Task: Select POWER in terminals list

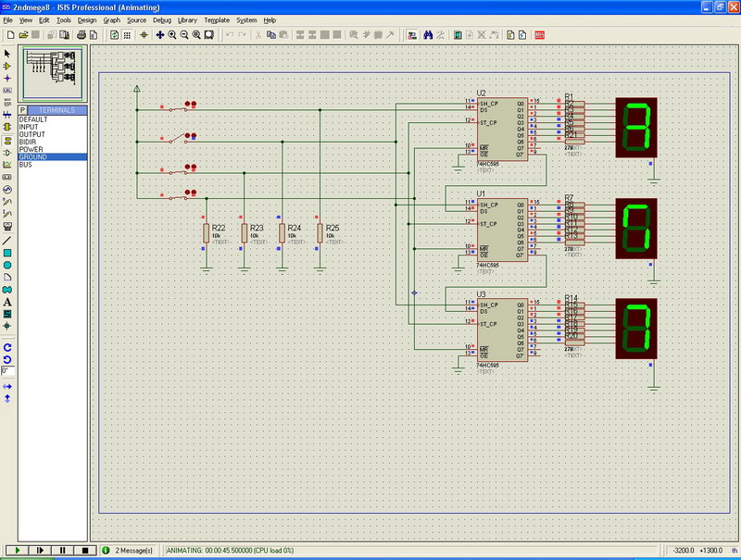Action: pos(31,149)
